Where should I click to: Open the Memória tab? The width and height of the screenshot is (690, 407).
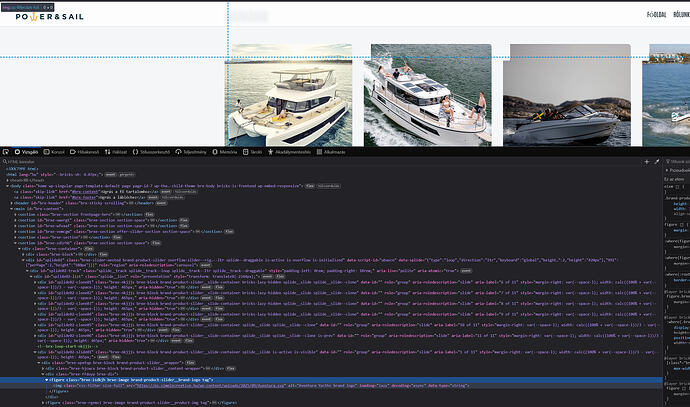click(x=228, y=151)
